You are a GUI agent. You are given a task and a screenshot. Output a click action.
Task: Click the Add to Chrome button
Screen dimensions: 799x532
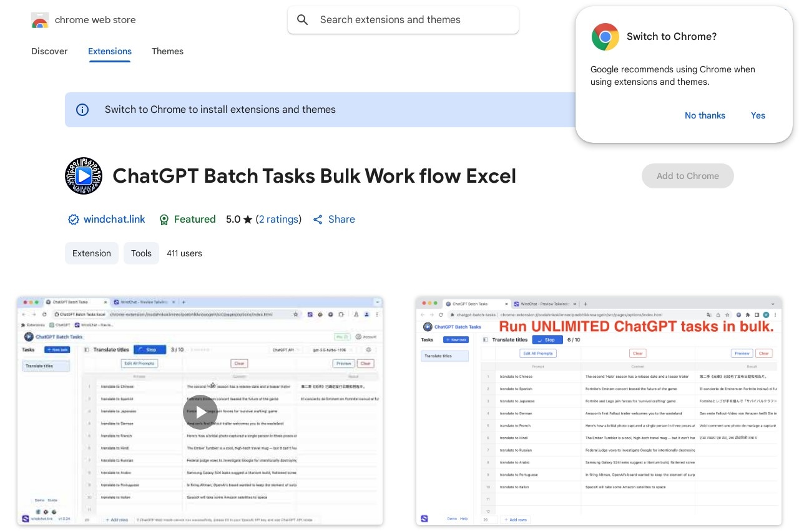point(688,176)
